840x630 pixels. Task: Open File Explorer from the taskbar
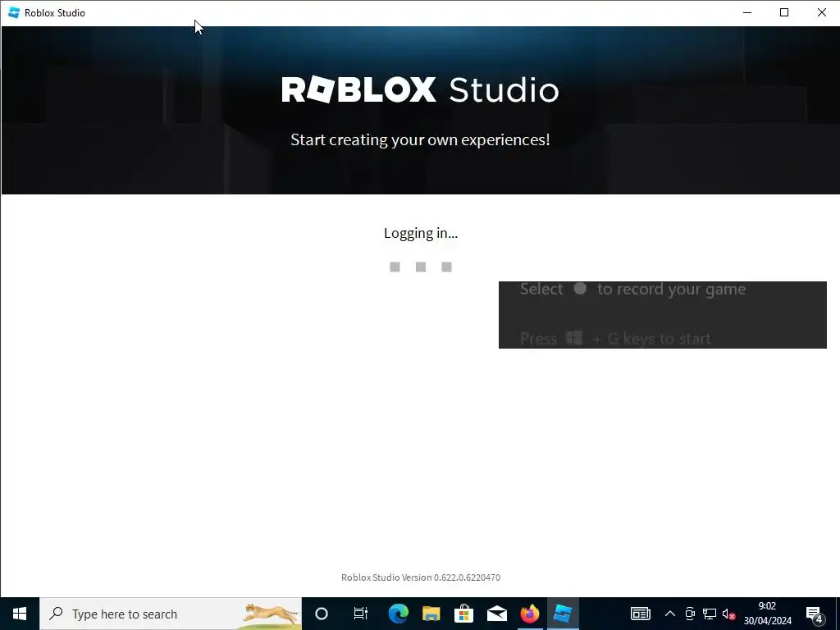[431, 614]
